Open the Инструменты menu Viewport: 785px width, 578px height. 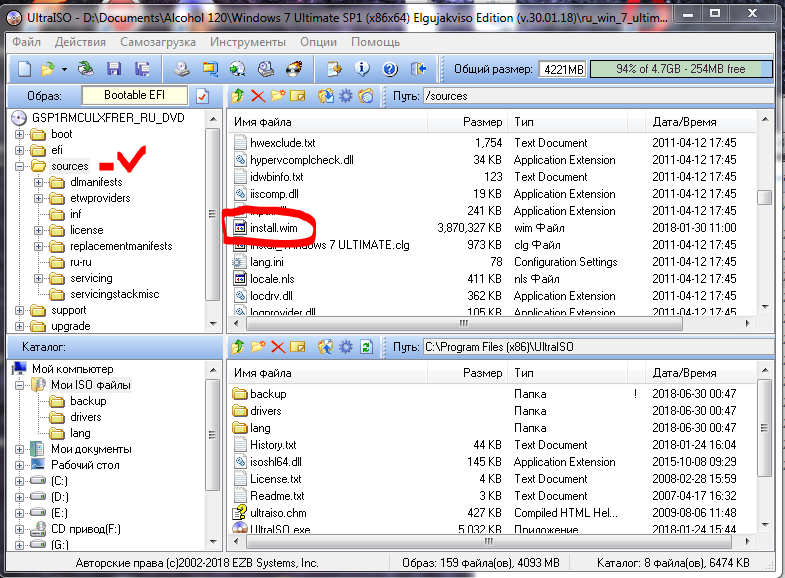(248, 42)
